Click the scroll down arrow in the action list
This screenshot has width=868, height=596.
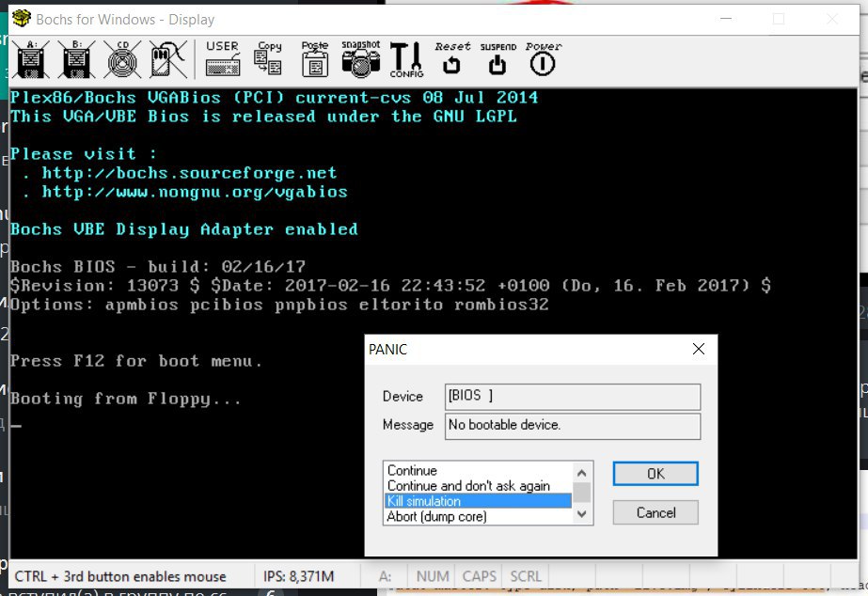[x=581, y=513]
